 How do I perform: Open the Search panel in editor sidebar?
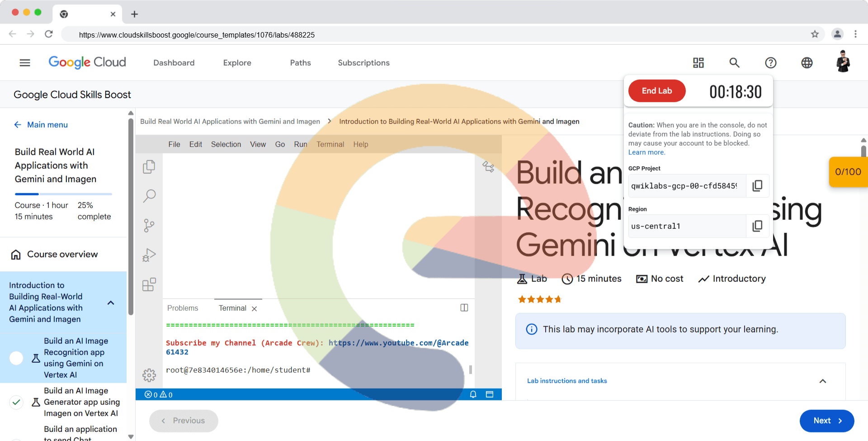149,196
